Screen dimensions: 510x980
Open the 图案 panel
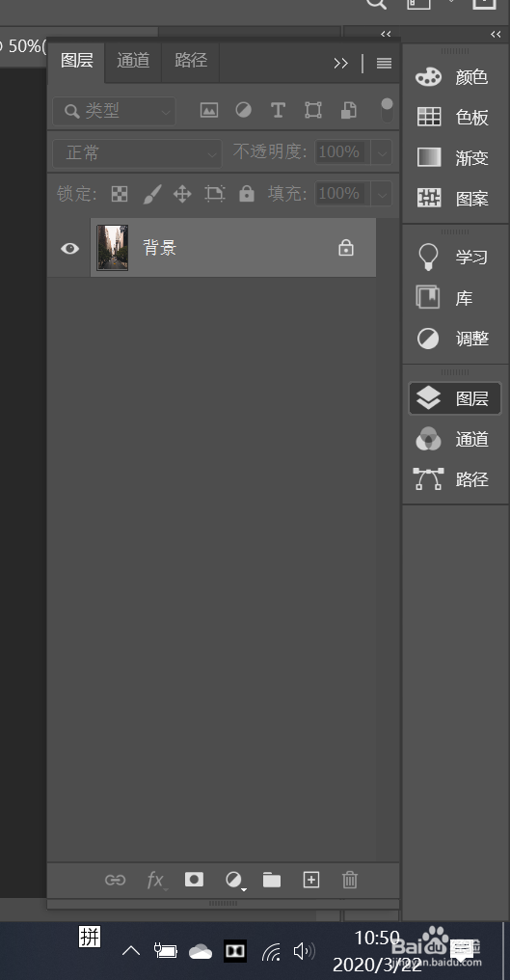coord(454,198)
